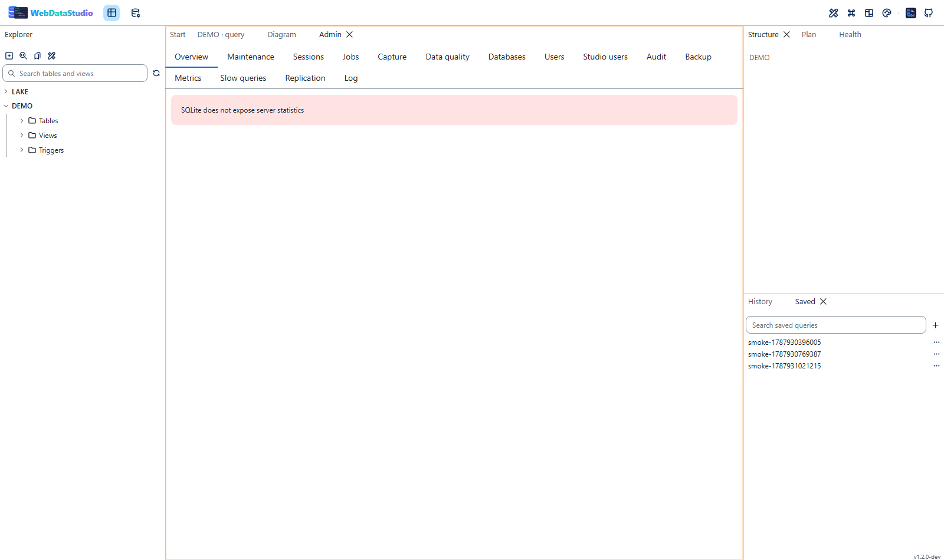Close the Admin tab
Viewport: 944px width, 560px height.
point(349,35)
